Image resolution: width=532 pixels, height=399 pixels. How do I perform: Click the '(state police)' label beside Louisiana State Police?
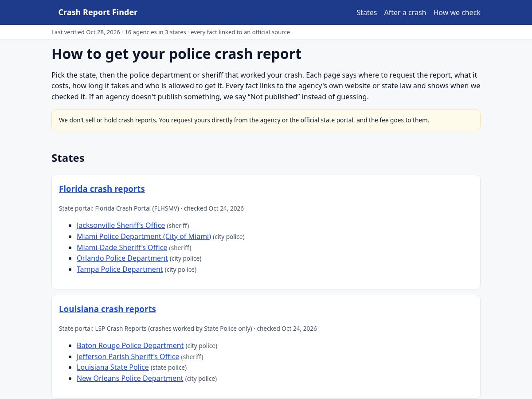coord(168,368)
